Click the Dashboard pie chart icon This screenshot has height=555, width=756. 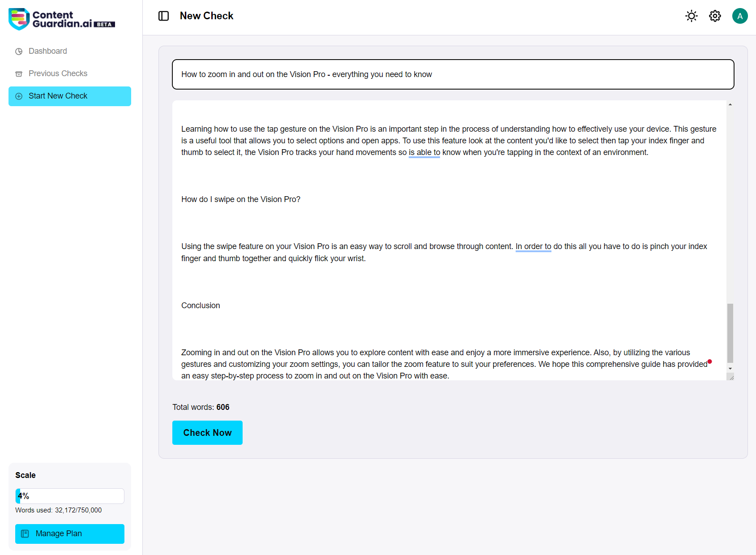[x=19, y=52]
